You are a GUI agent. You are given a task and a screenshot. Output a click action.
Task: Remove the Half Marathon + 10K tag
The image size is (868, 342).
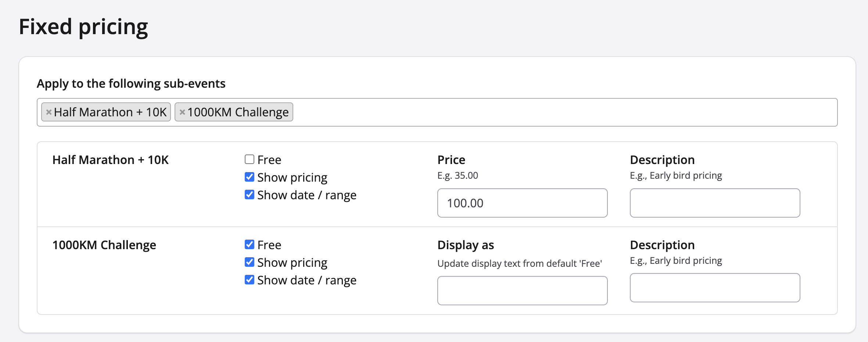pos(49,112)
